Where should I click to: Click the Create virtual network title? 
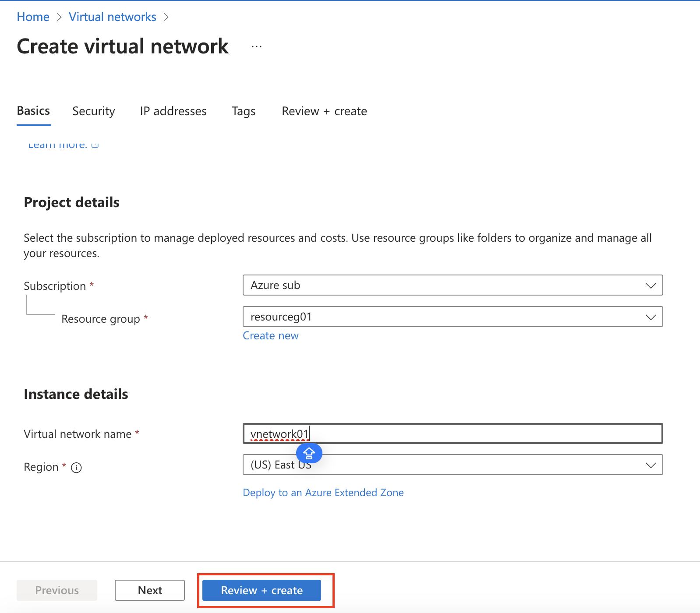pyautogui.click(x=123, y=46)
